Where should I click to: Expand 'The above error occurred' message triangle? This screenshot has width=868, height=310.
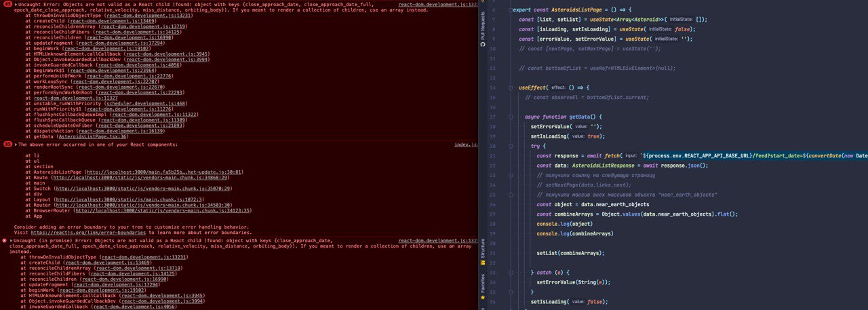point(16,144)
